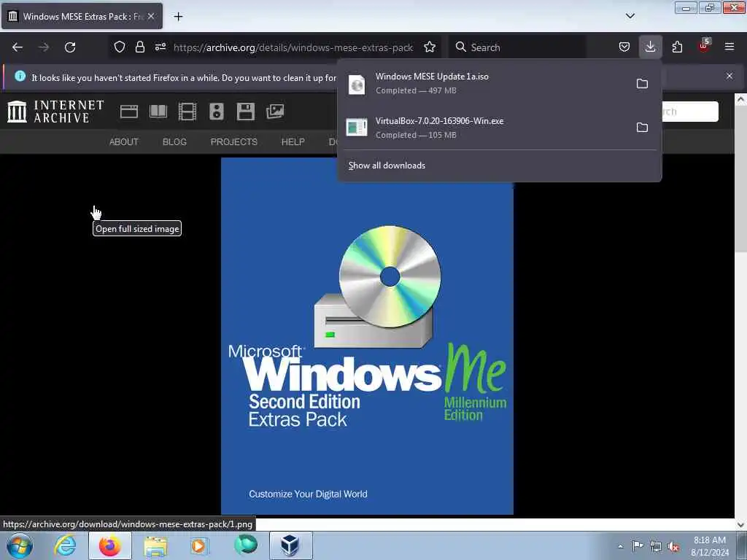Click the address bar URL field
747x560 pixels.
click(293, 47)
